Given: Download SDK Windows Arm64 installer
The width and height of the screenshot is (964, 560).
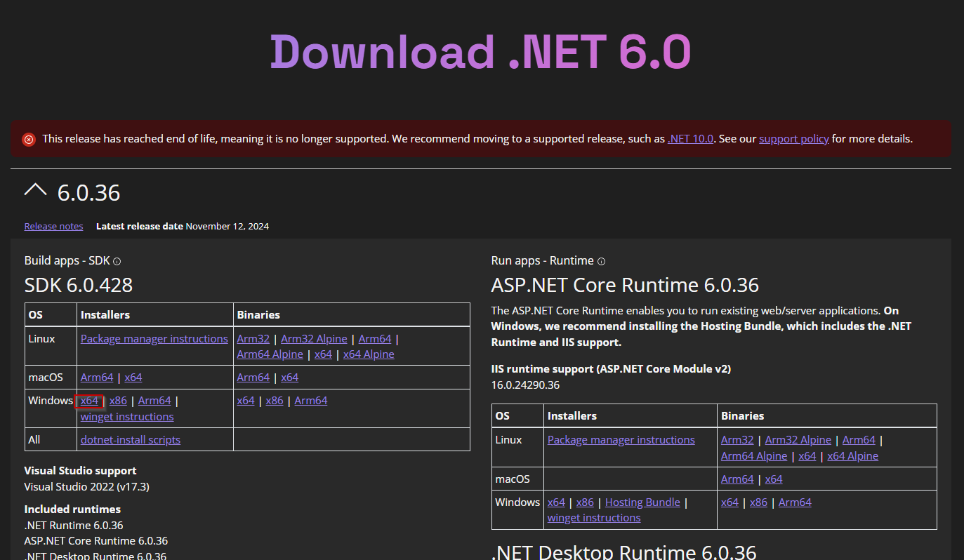Looking at the screenshot, I should (x=154, y=401).
